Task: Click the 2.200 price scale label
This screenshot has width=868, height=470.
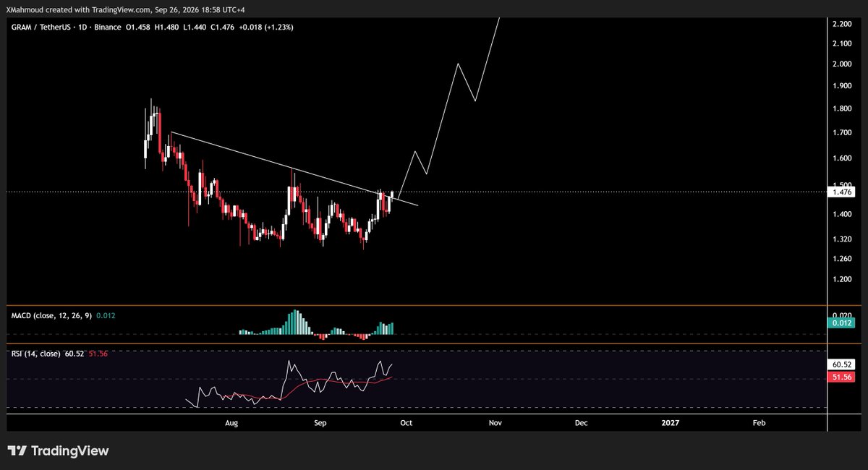Action: click(841, 24)
